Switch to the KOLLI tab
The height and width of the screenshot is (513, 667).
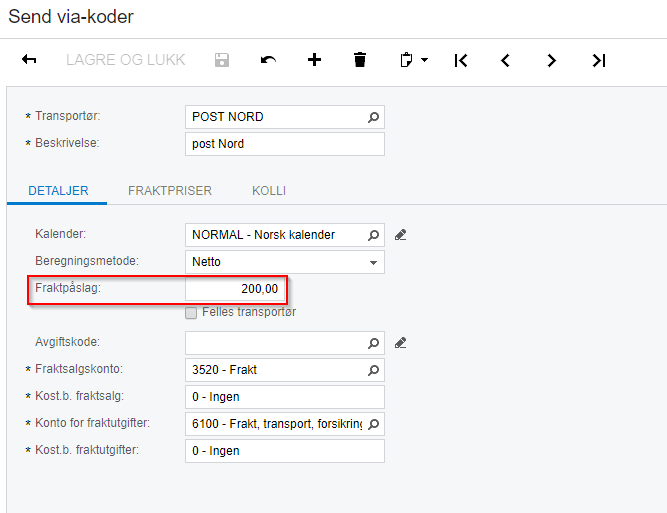click(269, 191)
